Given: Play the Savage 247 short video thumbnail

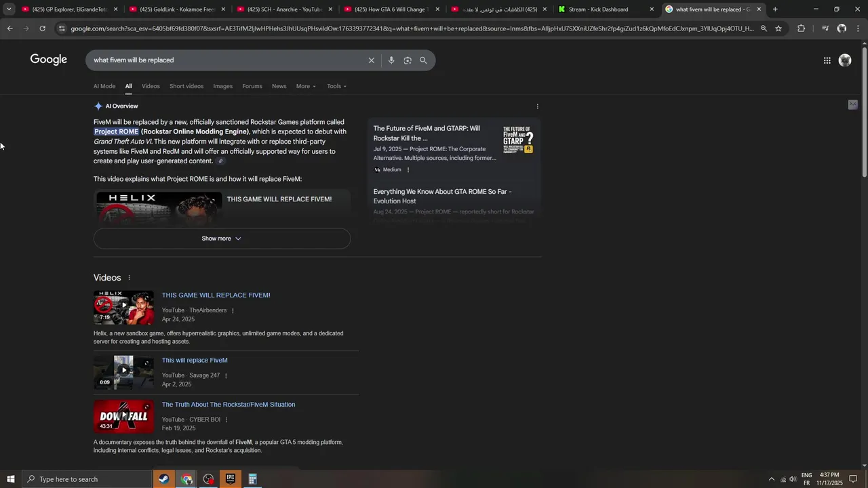Looking at the screenshot, I should click(x=123, y=372).
